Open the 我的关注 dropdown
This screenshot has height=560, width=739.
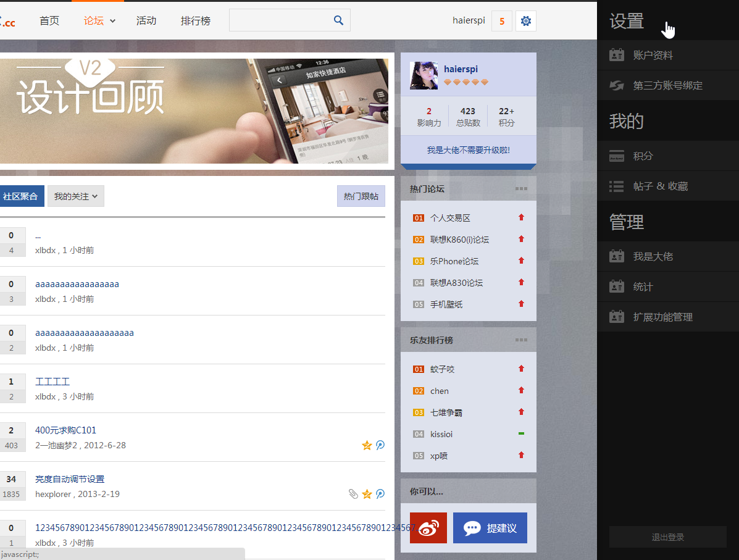tap(75, 196)
